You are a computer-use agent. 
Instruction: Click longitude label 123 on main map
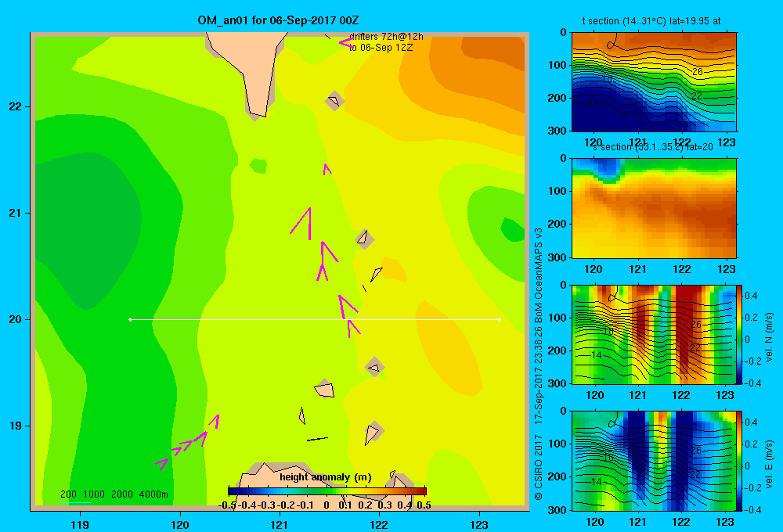(x=479, y=524)
